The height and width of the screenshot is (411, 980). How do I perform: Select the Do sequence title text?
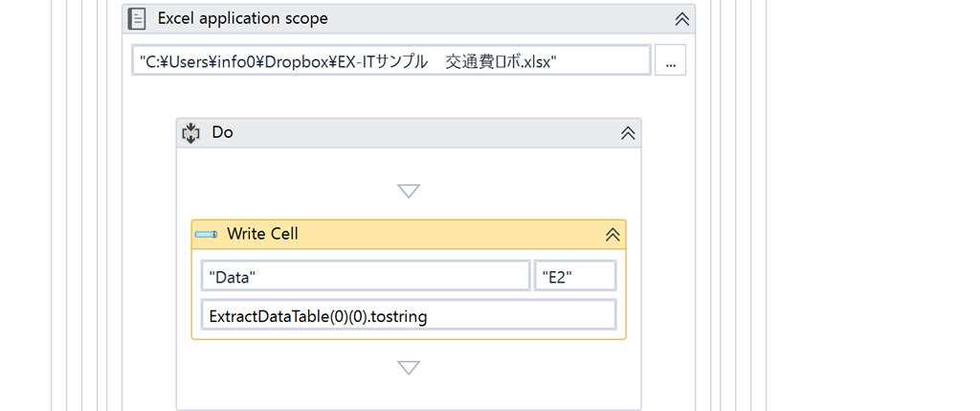click(x=222, y=132)
